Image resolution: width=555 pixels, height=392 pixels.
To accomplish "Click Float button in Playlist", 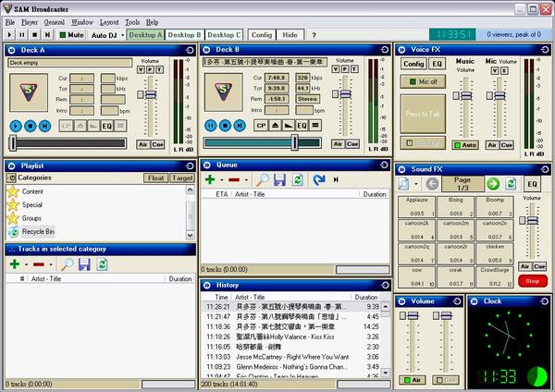I will [155, 178].
